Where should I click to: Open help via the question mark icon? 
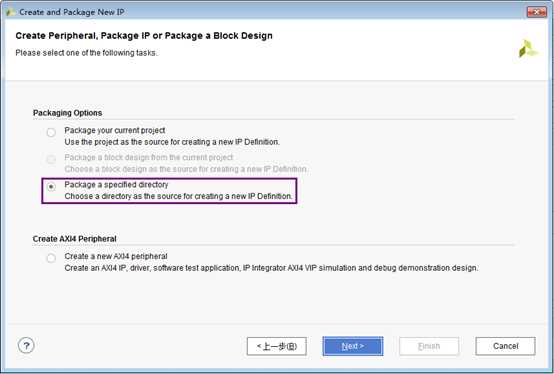(26, 345)
